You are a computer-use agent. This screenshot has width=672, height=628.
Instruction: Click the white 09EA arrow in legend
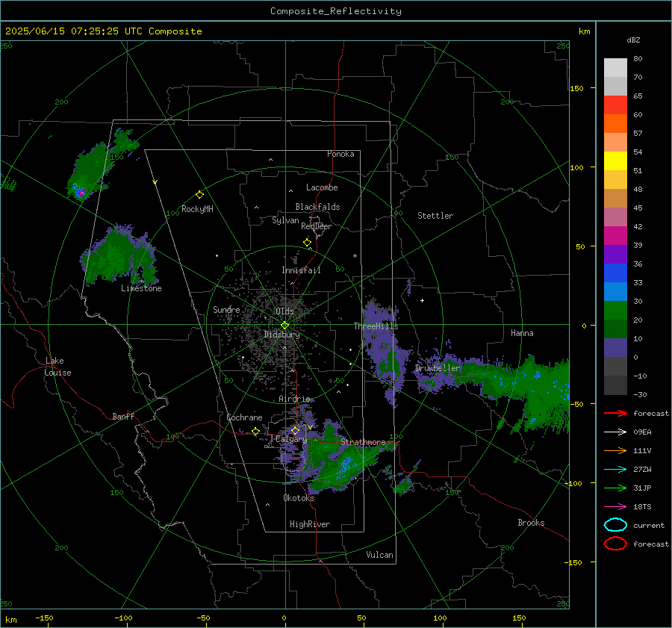[615, 432]
